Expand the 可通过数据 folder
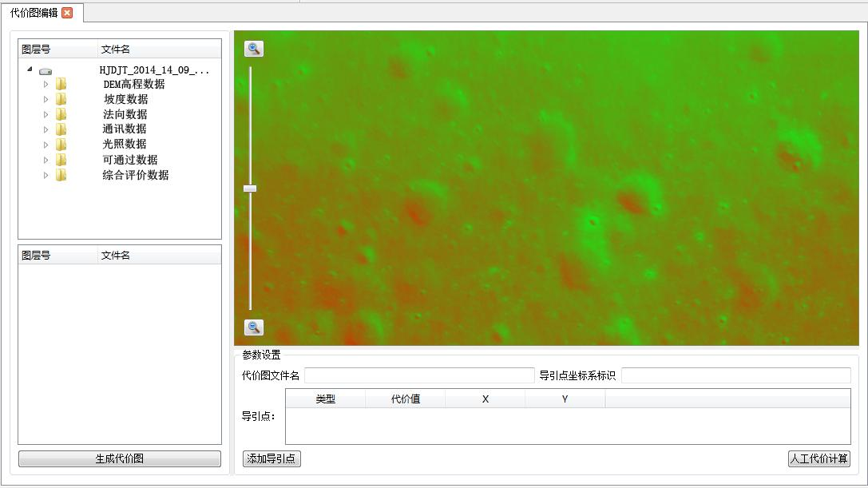The width and height of the screenshot is (868, 488). (x=46, y=160)
